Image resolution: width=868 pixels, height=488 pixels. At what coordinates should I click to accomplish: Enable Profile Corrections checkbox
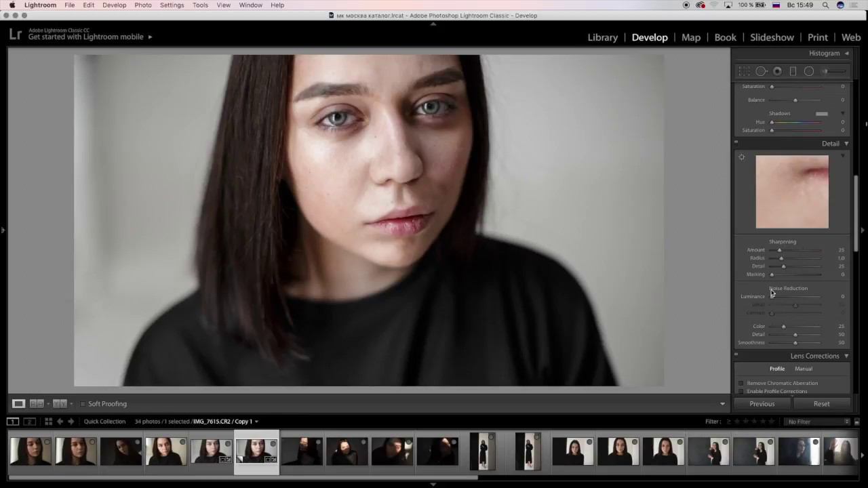pyautogui.click(x=741, y=392)
